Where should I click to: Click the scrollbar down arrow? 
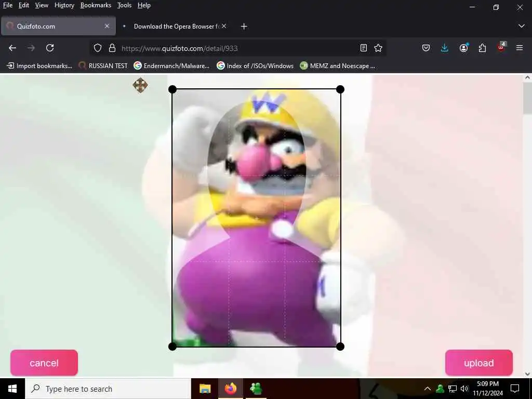[527, 374]
